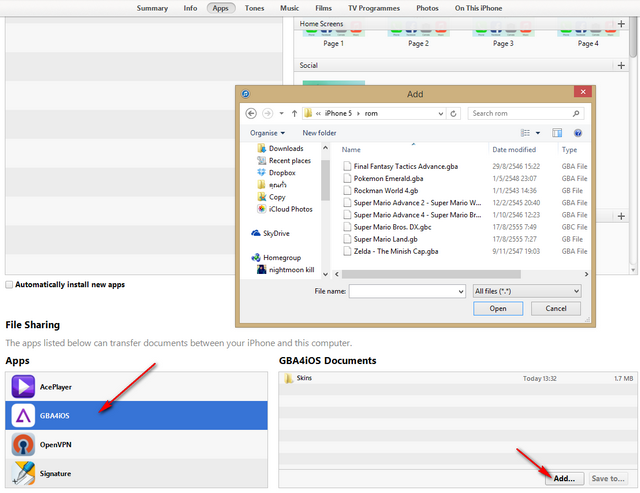This screenshot has height=493, width=640.
Task: Click the Forward arrow in Add dialog
Action: coord(267,113)
